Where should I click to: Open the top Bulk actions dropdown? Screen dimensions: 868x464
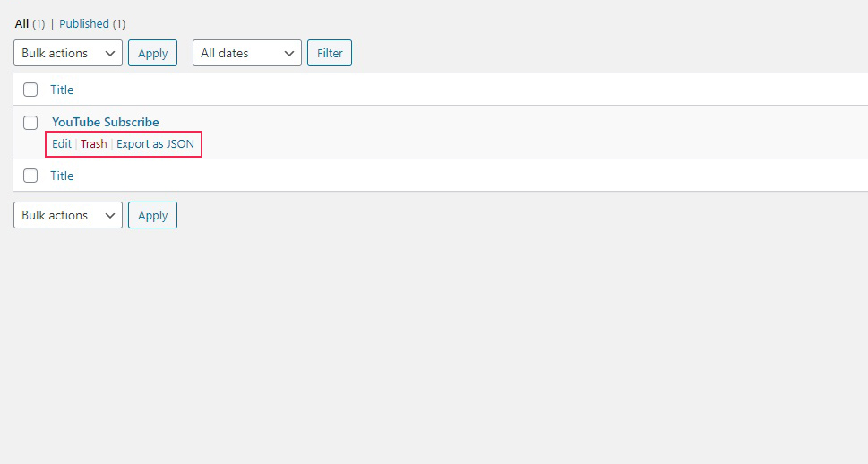[x=68, y=53]
